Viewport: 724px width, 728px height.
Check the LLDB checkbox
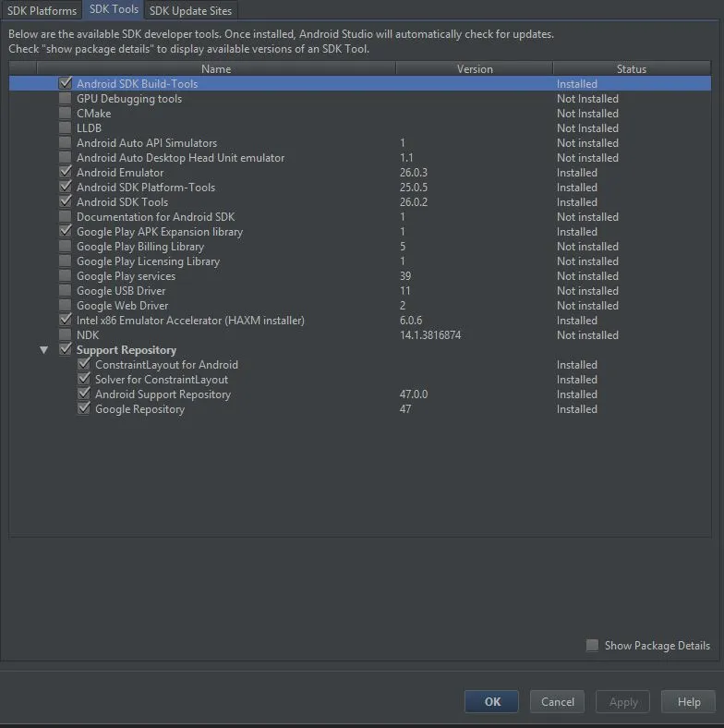pos(66,127)
